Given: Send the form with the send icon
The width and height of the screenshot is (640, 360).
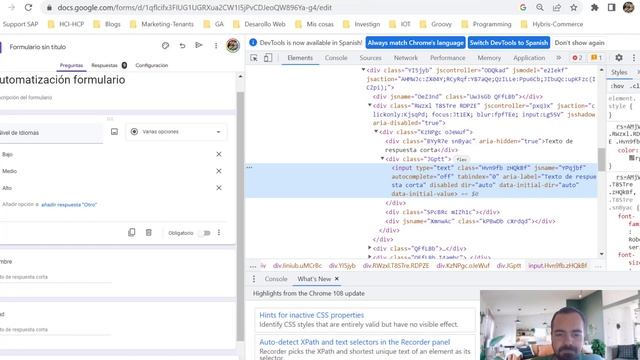Looking at the screenshot, I should [199, 45].
